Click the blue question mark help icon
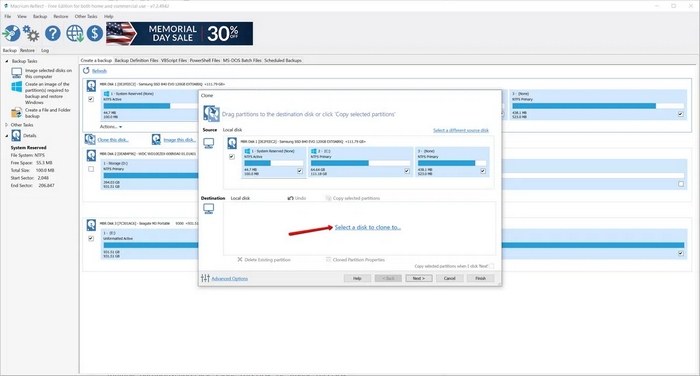 (53, 33)
